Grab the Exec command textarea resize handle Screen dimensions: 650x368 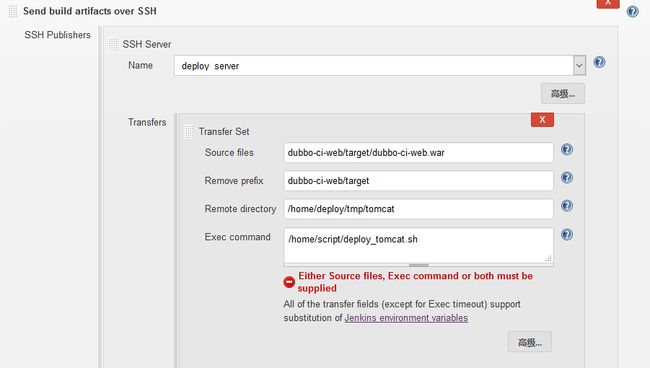click(548, 259)
